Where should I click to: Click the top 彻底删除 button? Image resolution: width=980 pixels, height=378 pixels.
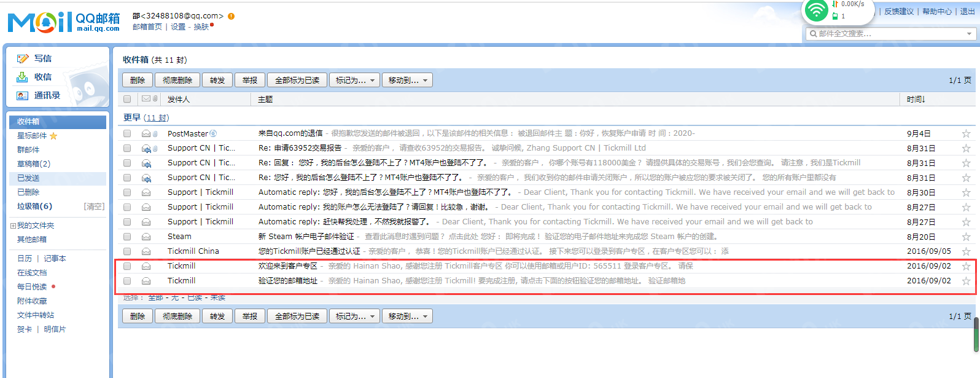click(177, 81)
